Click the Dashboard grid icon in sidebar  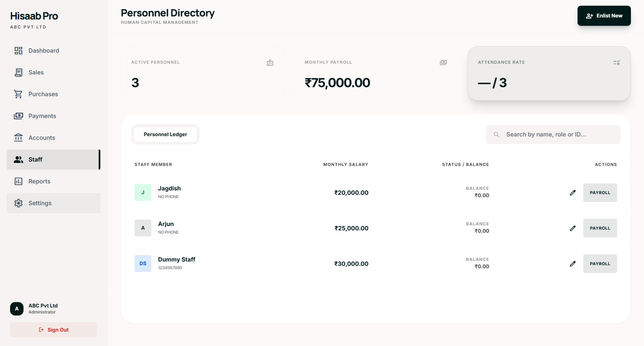pos(18,51)
